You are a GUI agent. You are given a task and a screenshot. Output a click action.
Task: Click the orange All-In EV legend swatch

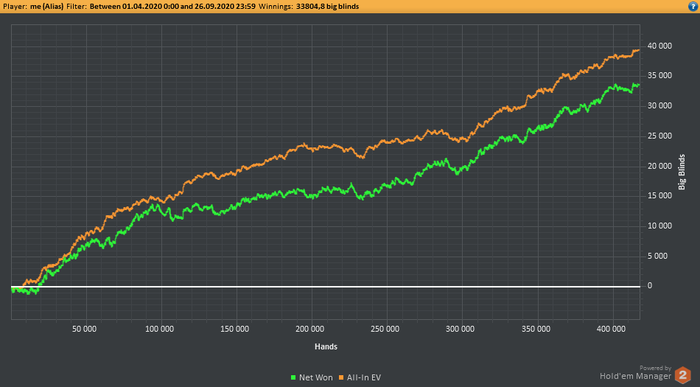pos(341,378)
